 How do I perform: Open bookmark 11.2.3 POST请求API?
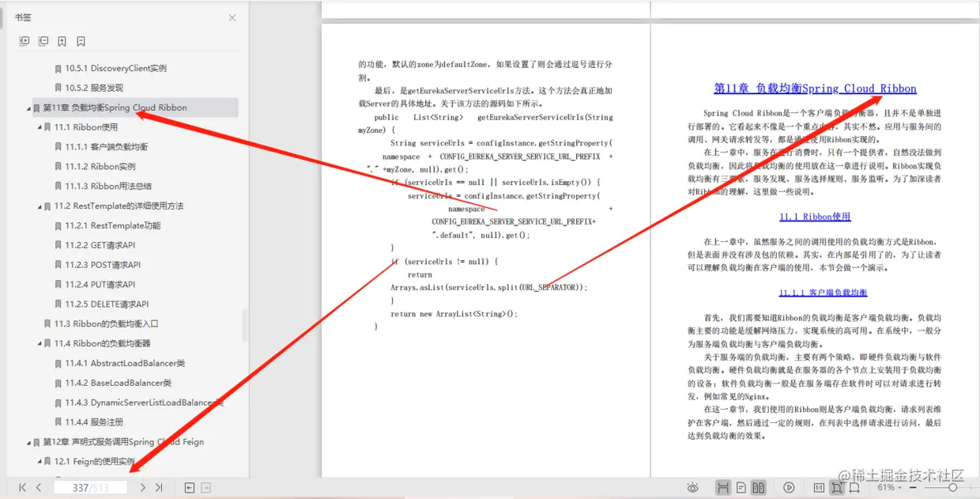[x=103, y=265]
